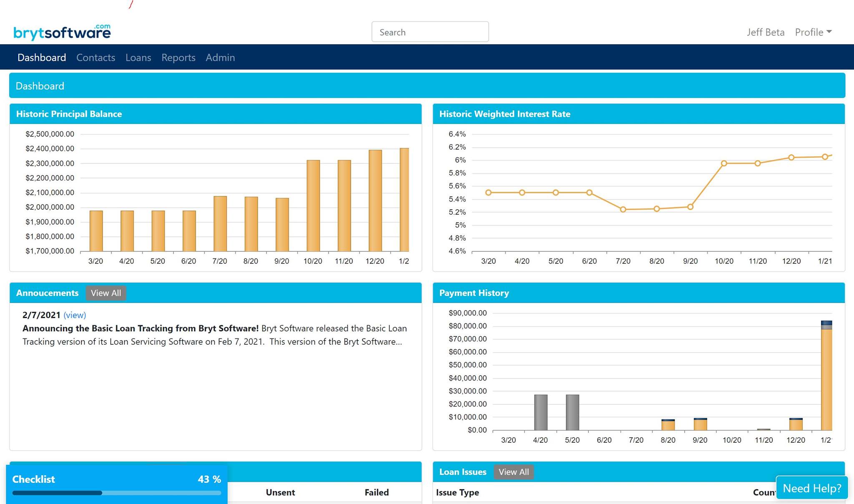The height and width of the screenshot is (504, 854).
Task: Click the Need Help? button
Action: pos(811,488)
